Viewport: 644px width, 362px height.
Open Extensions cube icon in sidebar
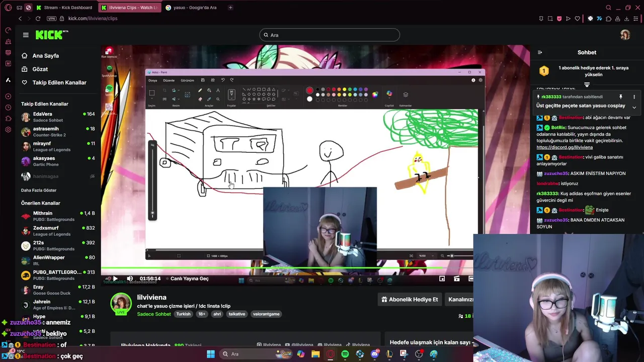tap(8, 119)
